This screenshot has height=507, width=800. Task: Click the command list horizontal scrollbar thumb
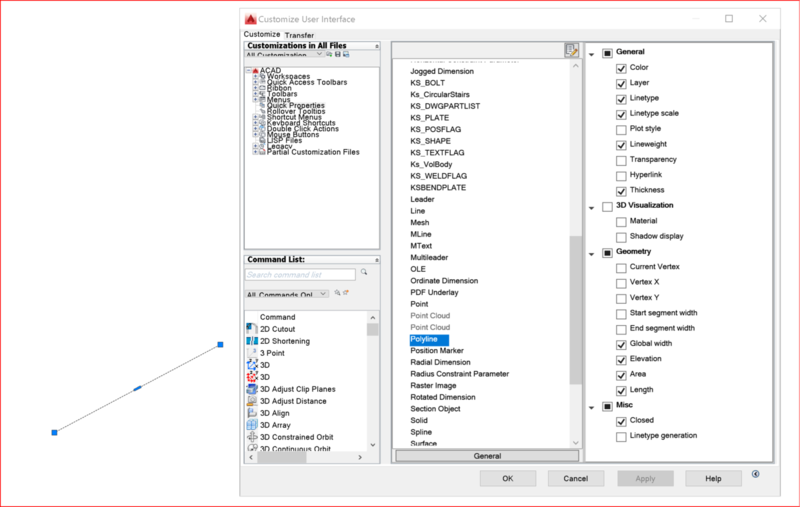pos(282,458)
